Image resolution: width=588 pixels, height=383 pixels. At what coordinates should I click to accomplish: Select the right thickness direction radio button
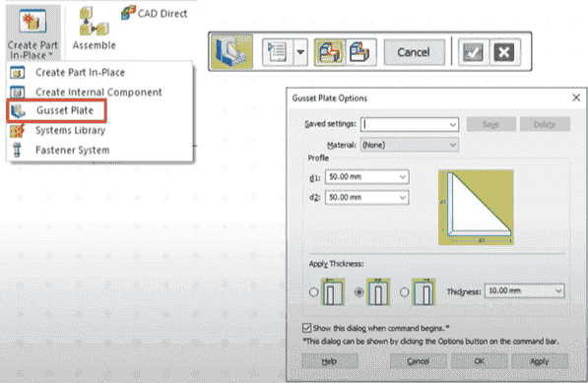pyautogui.click(x=404, y=291)
